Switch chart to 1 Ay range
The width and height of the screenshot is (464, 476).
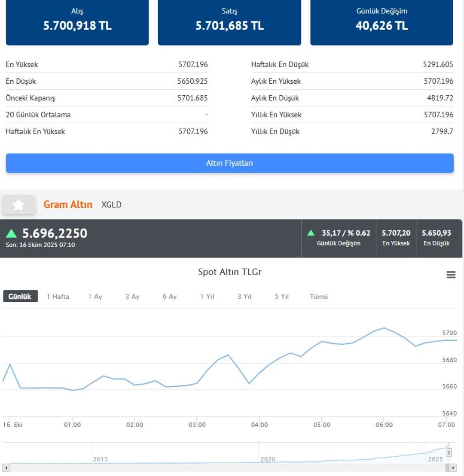(x=95, y=296)
